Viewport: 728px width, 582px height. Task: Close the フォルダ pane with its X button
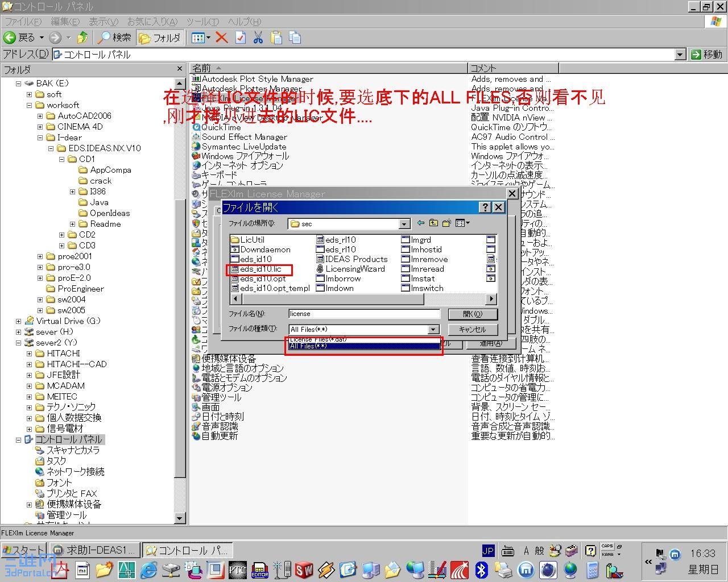click(180, 69)
